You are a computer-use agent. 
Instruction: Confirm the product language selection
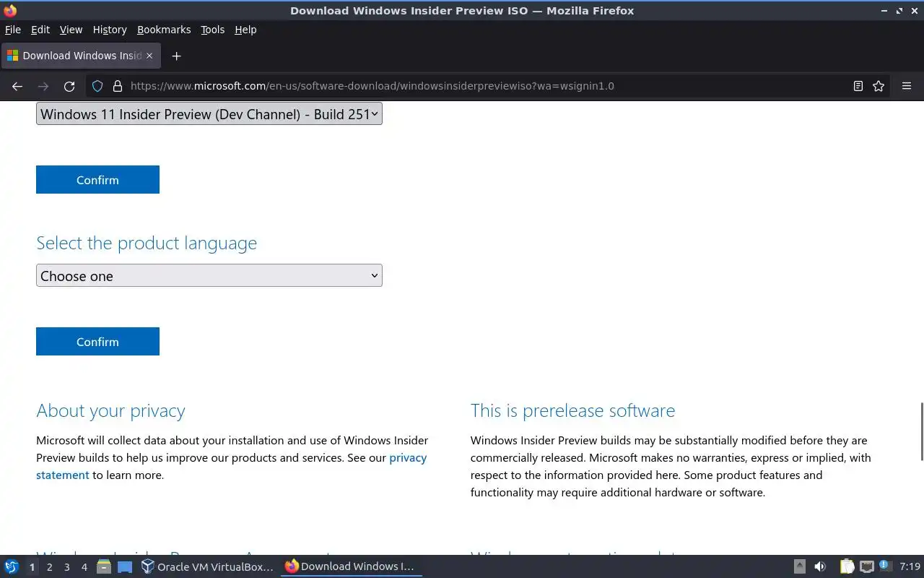pyautogui.click(x=97, y=342)
